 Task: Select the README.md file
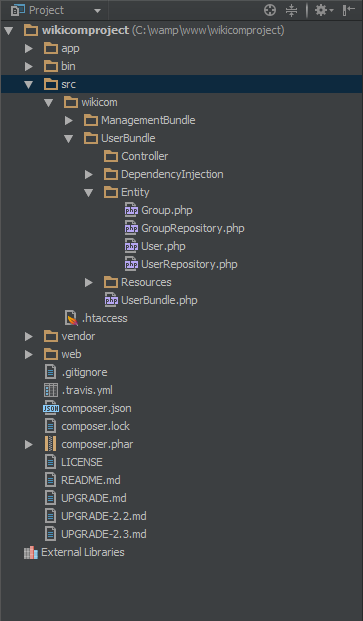point(83,480)
